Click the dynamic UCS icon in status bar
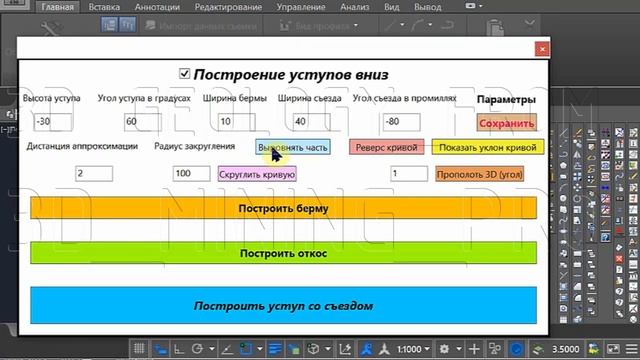This screenshot has height=360, width=640. coord(345,349)
